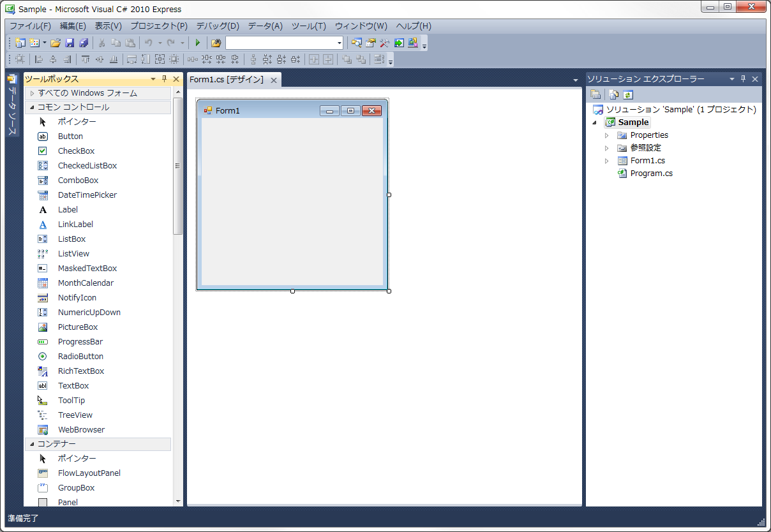Open the ツール(T) menu

pos(309,26)
